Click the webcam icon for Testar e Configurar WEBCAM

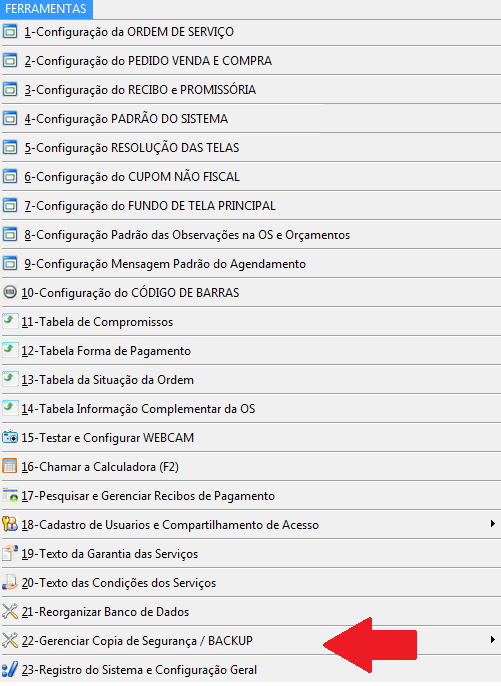10,437
